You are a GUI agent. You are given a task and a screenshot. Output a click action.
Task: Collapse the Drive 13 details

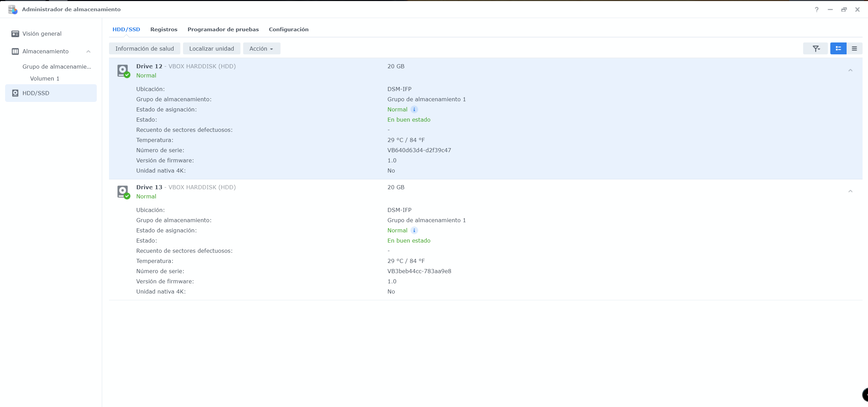point(850,191)
